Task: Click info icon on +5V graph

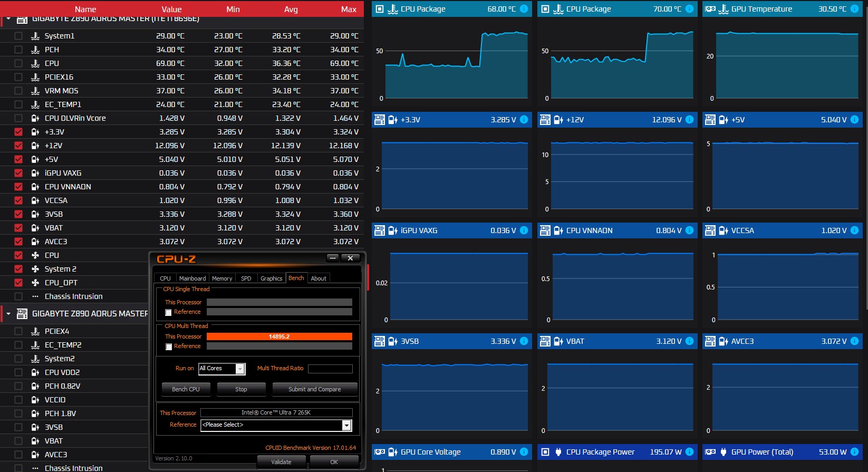Action: [x=855, y=120]
